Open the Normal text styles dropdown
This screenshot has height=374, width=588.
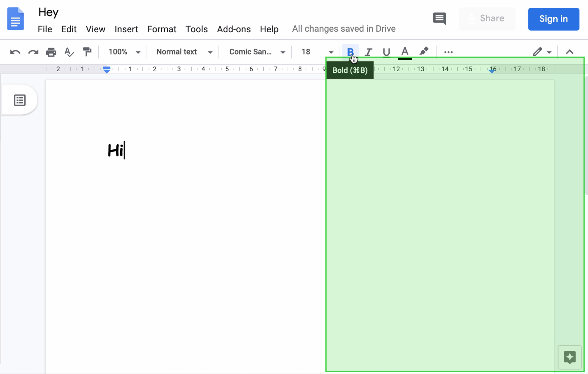[184, 52]
